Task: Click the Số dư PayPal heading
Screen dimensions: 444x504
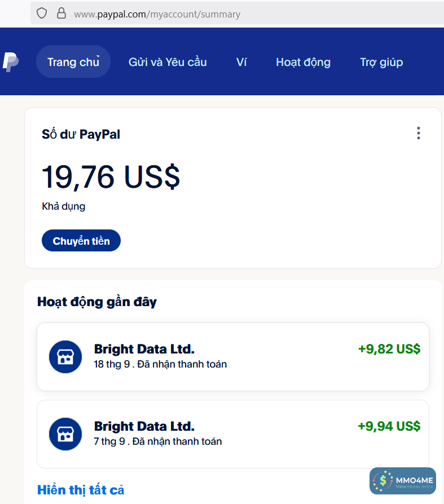Action: [81, 134]
